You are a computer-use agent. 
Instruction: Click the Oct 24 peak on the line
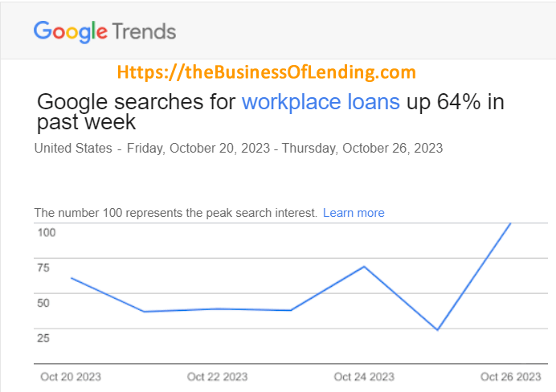[364, 267]
